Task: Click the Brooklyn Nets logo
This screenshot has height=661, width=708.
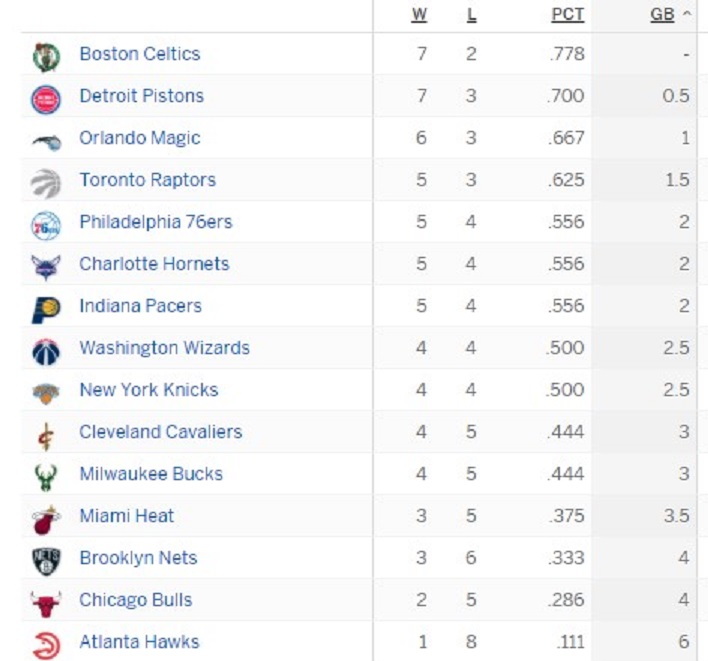Action: [x=46, y=561]
